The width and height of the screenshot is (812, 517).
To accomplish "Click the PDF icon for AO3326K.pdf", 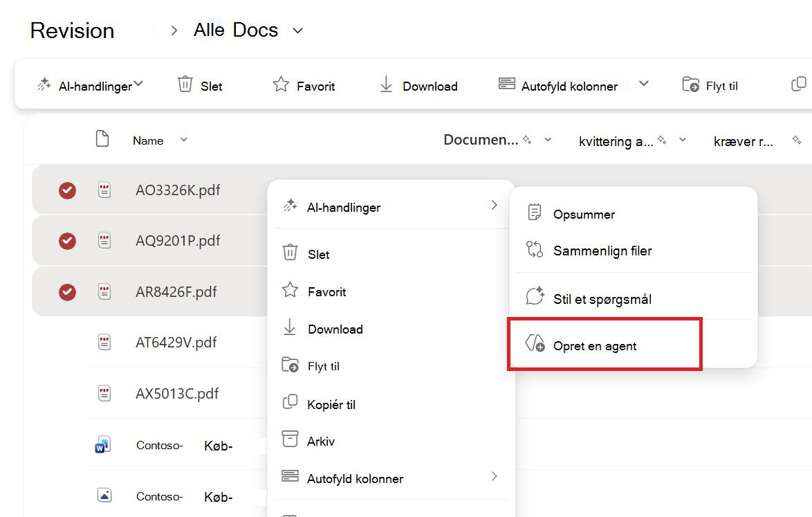I will [104, 190].
